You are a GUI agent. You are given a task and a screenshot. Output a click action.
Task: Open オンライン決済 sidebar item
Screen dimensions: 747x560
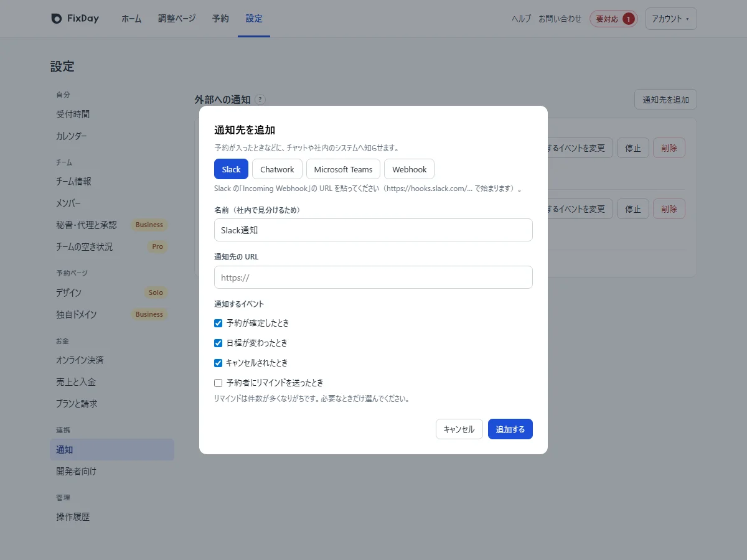point(112,360)
